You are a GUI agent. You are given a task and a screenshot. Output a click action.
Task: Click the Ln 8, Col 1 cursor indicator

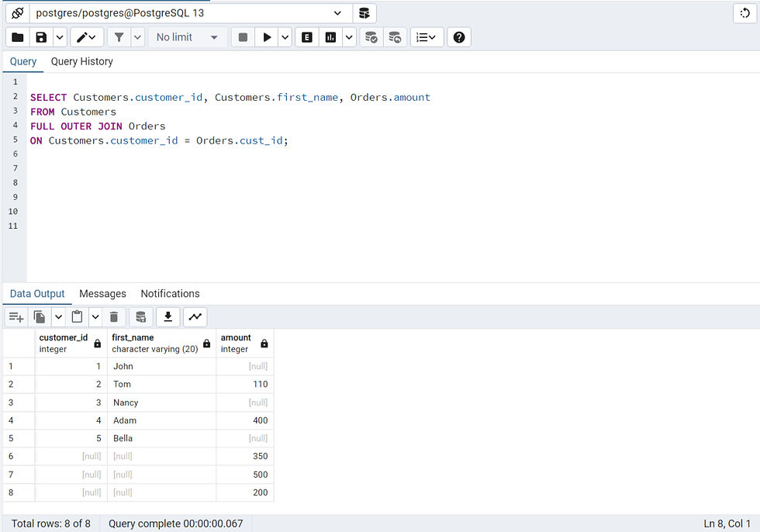tap(727, 523)
